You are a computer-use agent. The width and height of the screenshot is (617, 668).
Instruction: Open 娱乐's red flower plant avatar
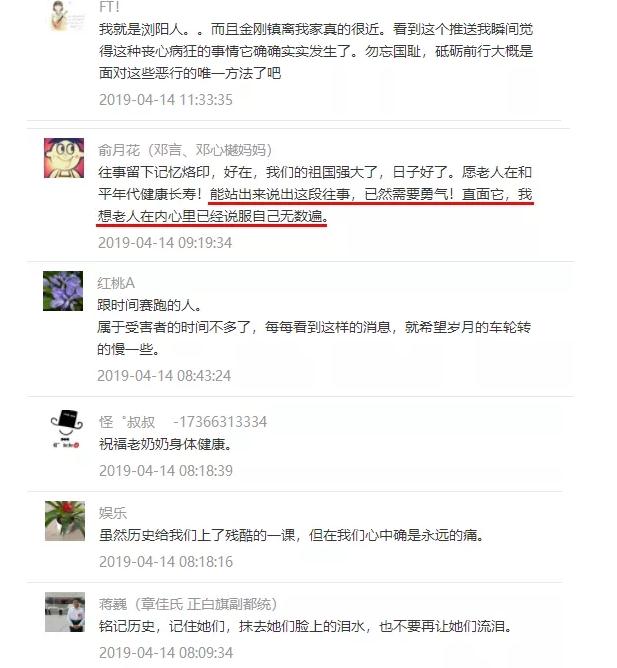[65, 521]
